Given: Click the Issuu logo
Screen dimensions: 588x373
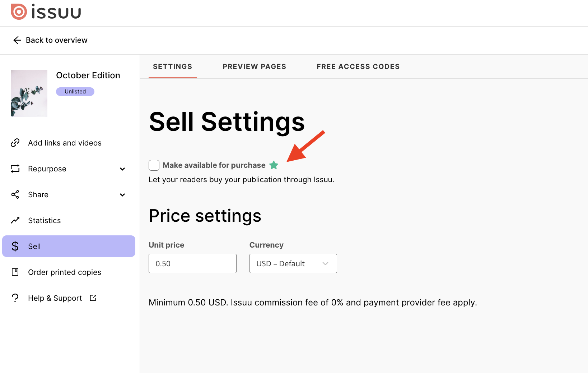Looking at the screenshot, I should click(x=46, y=11).
